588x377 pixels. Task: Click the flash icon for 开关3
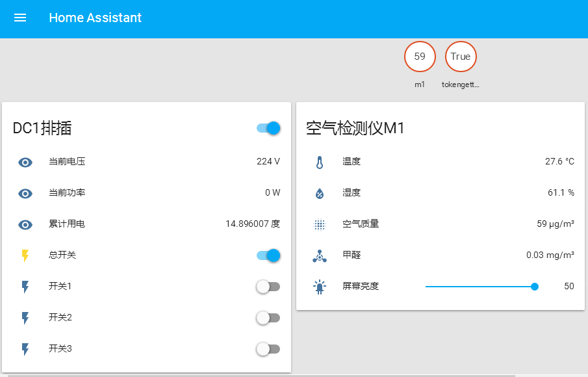(25, 349)
